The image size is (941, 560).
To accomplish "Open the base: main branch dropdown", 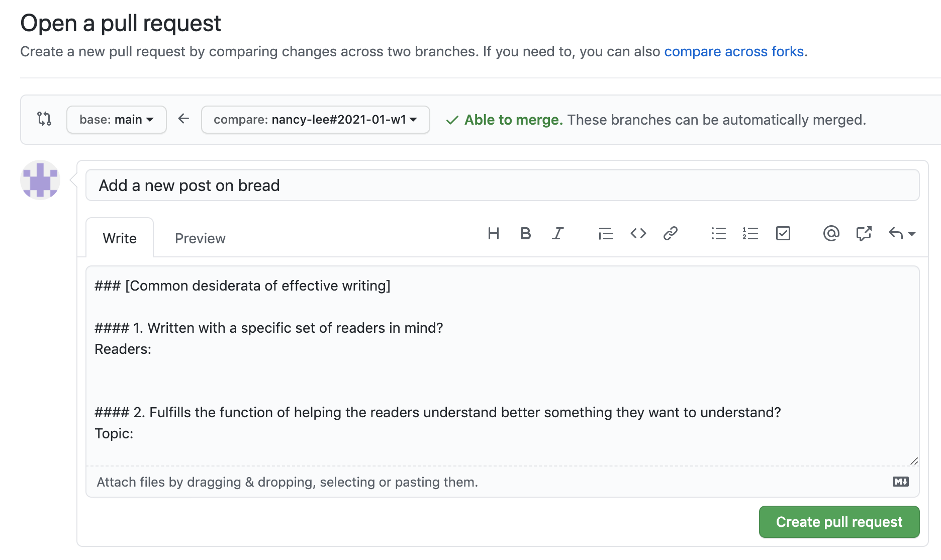I will pyautogui.click(x=117, y=120).
